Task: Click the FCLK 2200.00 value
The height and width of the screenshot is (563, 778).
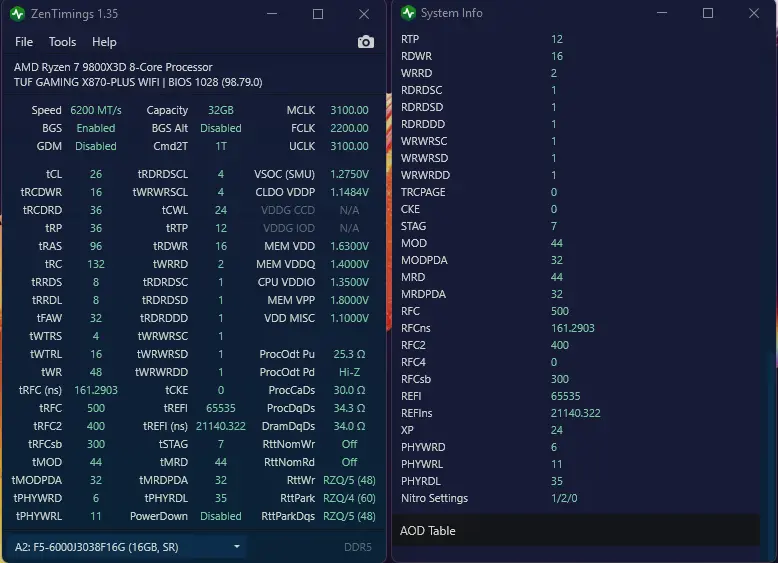Action: [x=349, y=128]
